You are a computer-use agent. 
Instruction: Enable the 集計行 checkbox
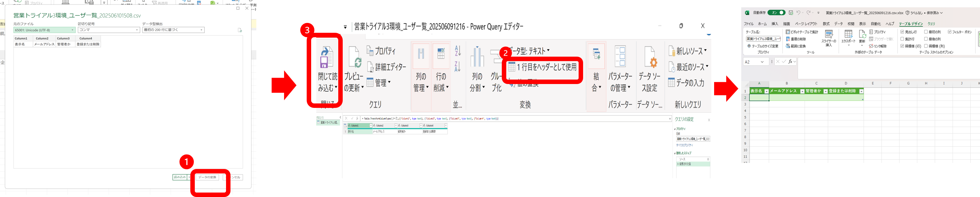903,39
